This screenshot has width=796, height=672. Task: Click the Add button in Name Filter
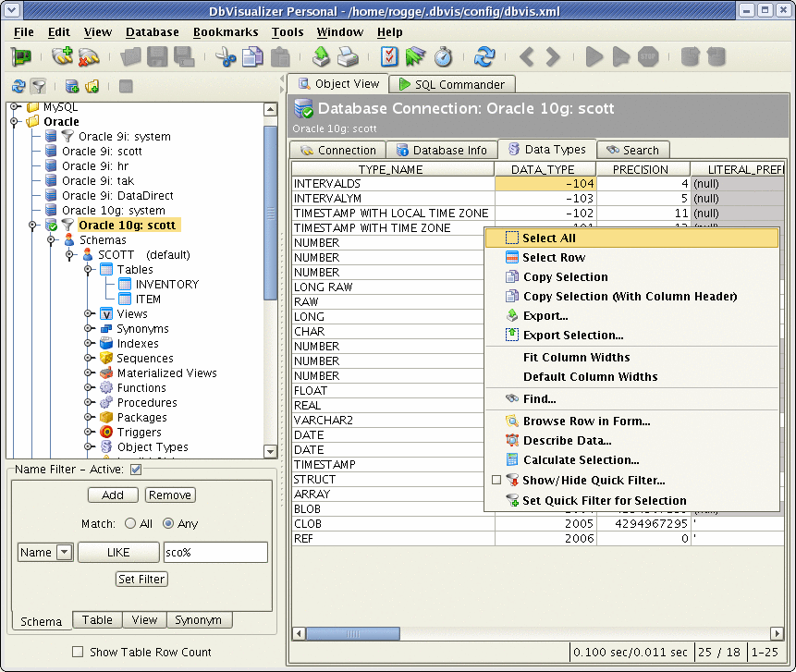(113, 495)
